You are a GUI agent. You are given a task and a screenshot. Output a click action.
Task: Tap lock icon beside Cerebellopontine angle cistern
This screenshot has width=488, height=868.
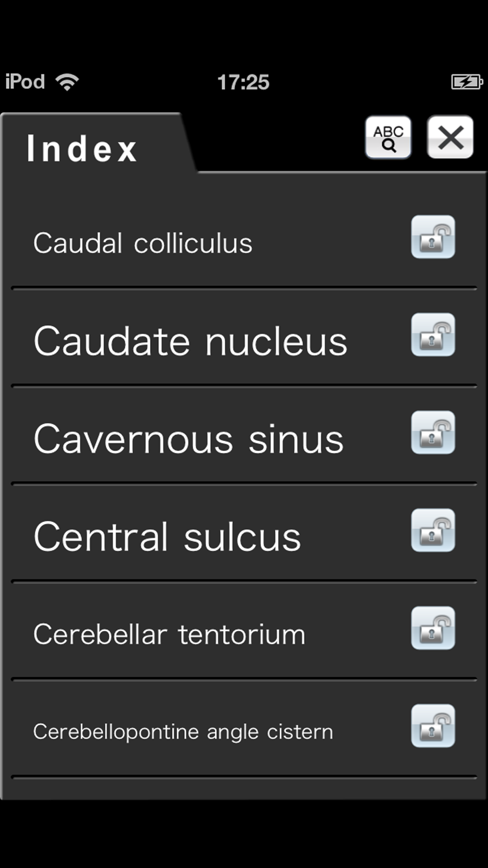click(433, 725)
